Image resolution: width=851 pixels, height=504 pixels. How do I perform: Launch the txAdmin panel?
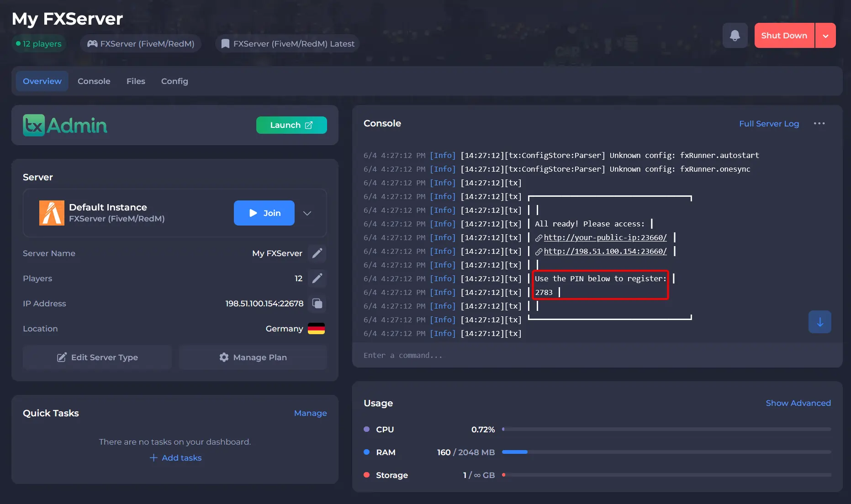(291, 125)
